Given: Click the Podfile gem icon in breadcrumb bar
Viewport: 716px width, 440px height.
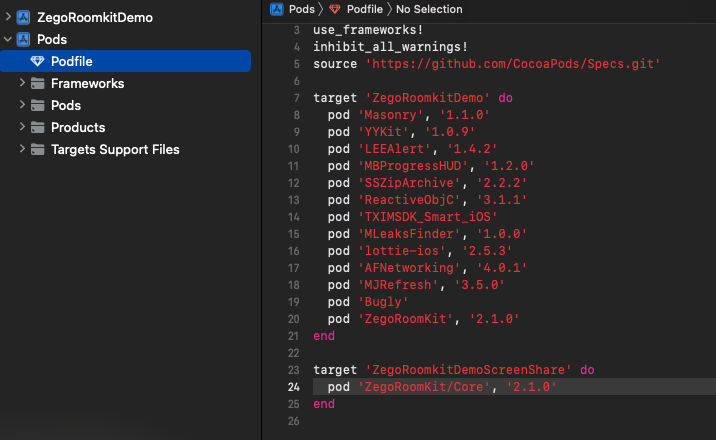Looking at the screenshot, I should pos(335,9).
